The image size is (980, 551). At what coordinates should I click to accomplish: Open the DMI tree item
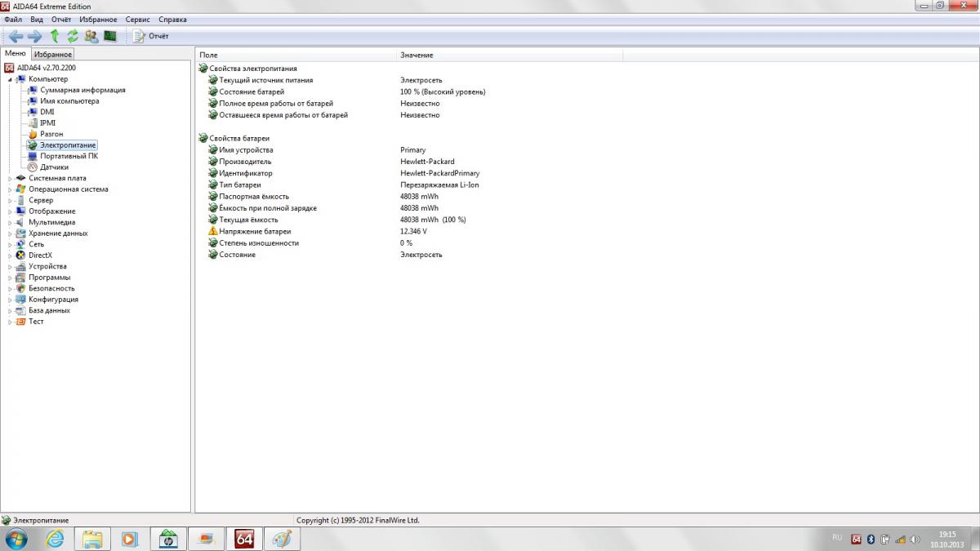[47, 112]
